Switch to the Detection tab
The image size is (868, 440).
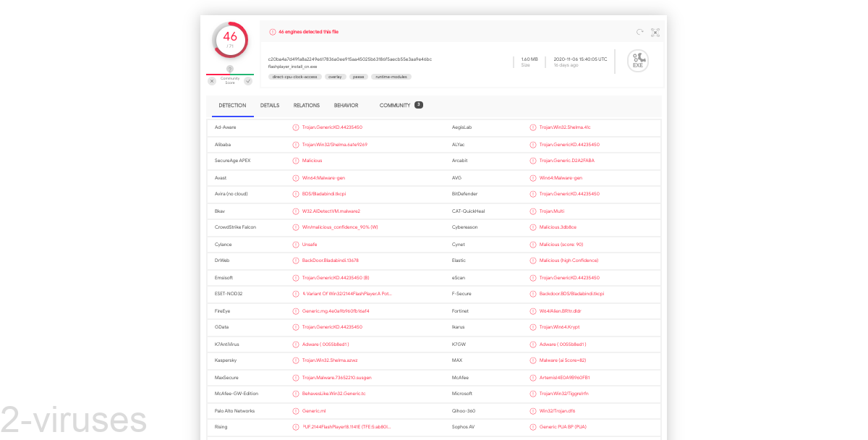pos(232,106)
